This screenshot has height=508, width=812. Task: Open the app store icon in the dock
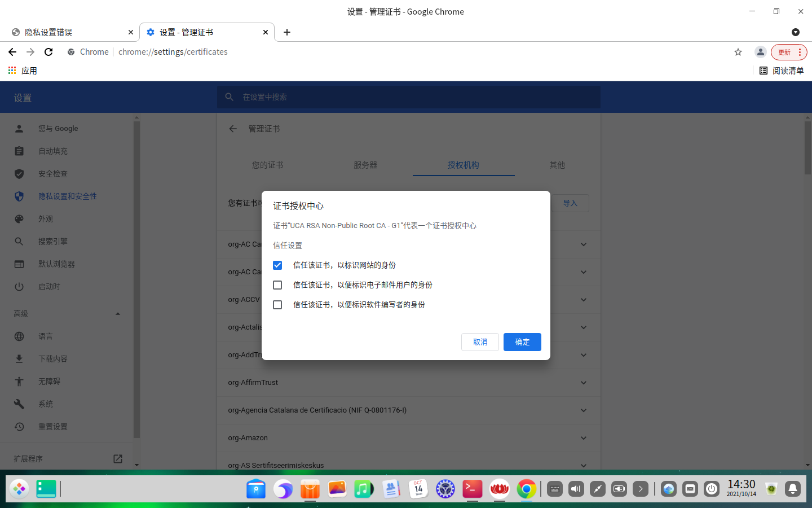pos(310,489)
